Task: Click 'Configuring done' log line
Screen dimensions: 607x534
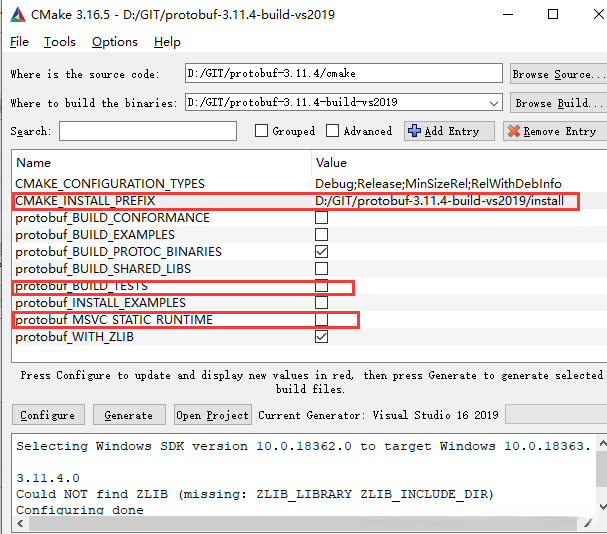Action: 80,510
